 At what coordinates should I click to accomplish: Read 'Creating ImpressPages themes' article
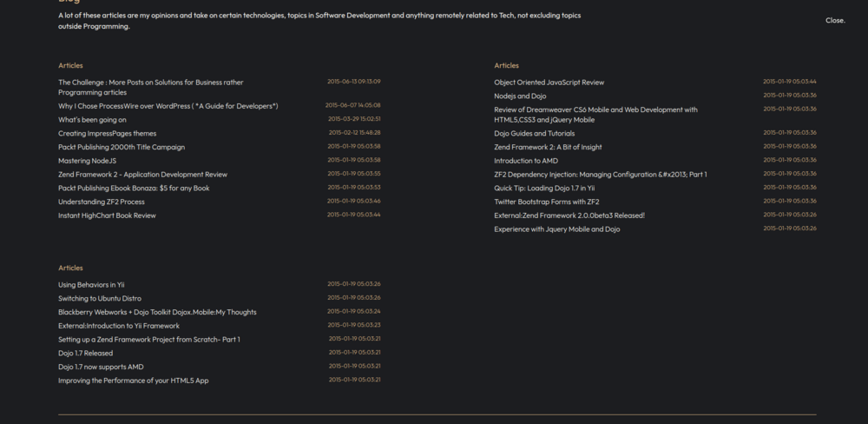[107, 134]
